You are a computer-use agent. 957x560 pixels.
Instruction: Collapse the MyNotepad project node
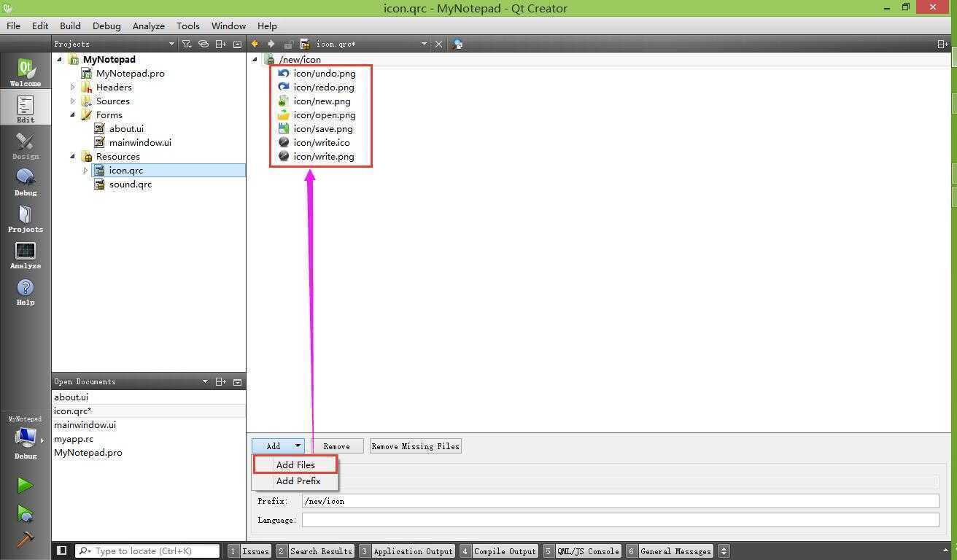(60, 60)
